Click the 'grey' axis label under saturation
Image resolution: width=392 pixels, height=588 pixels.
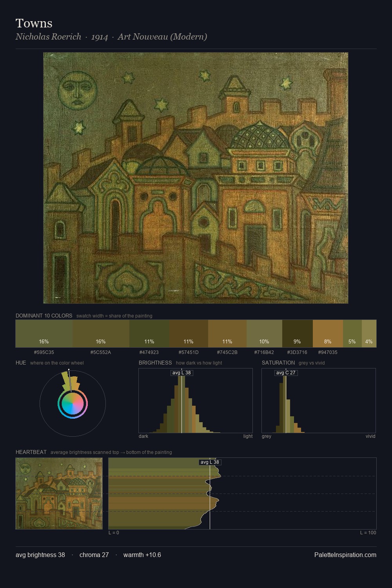coord(267,436)
